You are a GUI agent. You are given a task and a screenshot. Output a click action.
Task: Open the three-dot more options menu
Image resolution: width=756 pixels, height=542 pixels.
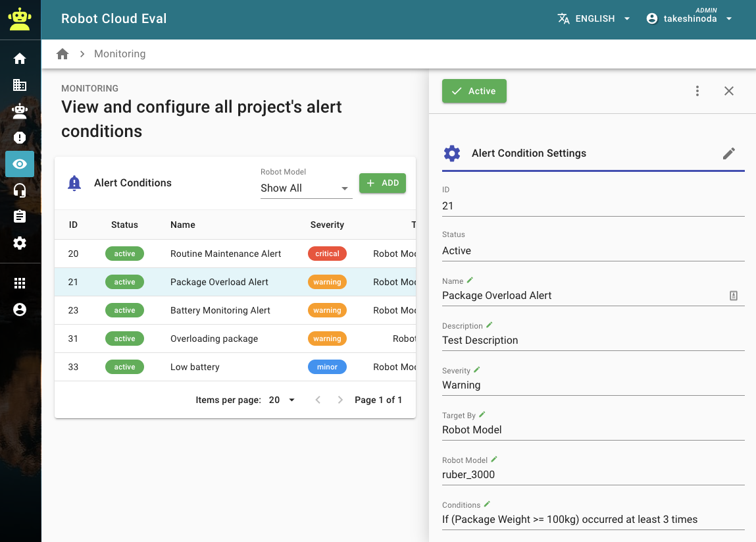coord(697,92)
